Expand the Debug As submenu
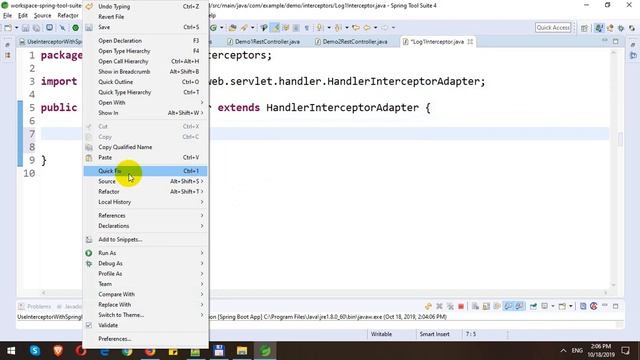Image resolution: width=640 pixels, height=360 pixels. [145, 263]
